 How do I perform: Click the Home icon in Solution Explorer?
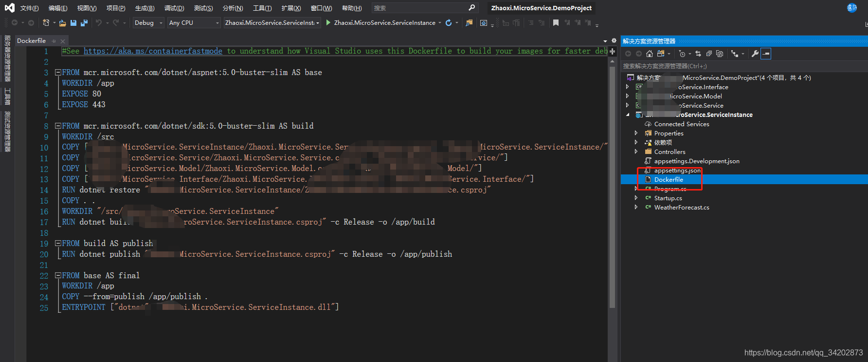click(x=649, y=54)
